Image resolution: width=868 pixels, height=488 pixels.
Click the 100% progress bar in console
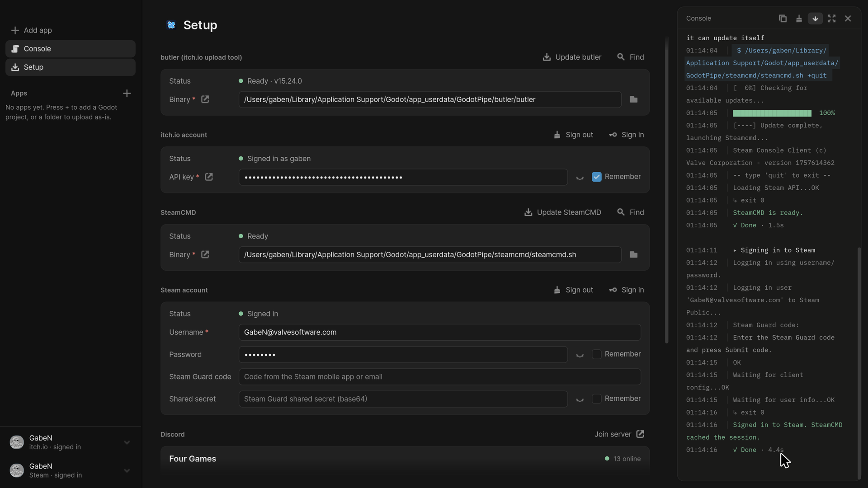click(x=772, y=113)
